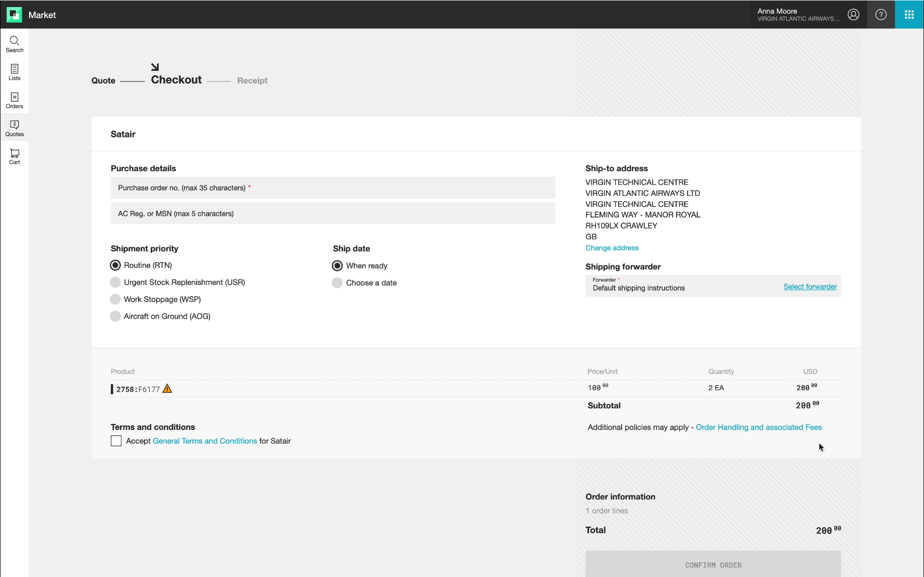The width and height of the screenshot is (924, 577).
Task: Select When ready ship date
Action: tap(337, 266)
